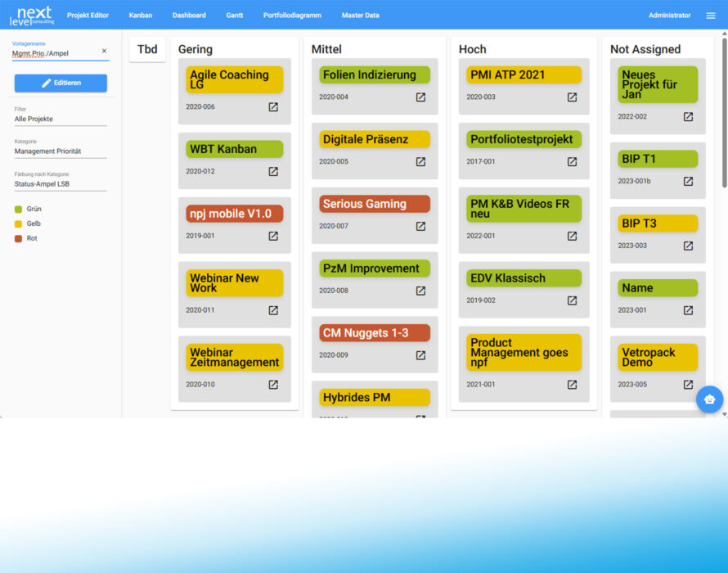Open Product Management goes npf link icon
This screenshot has height=573, width=728.
(x=572, y=385)
